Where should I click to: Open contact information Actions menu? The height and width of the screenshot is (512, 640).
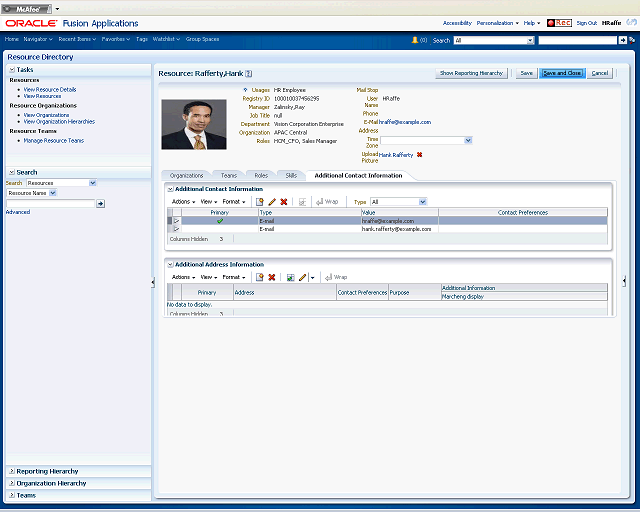[183, 202]
